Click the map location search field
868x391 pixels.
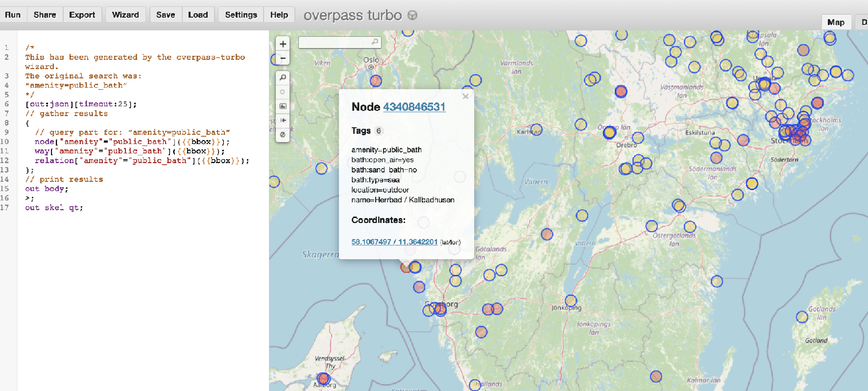click(335, 43)
